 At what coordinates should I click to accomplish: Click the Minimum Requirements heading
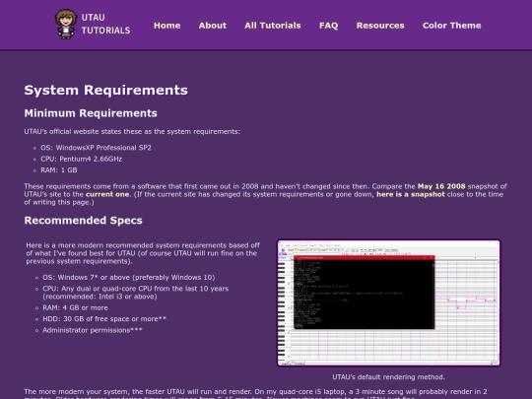pyautogui.click(x=91, y=113)
